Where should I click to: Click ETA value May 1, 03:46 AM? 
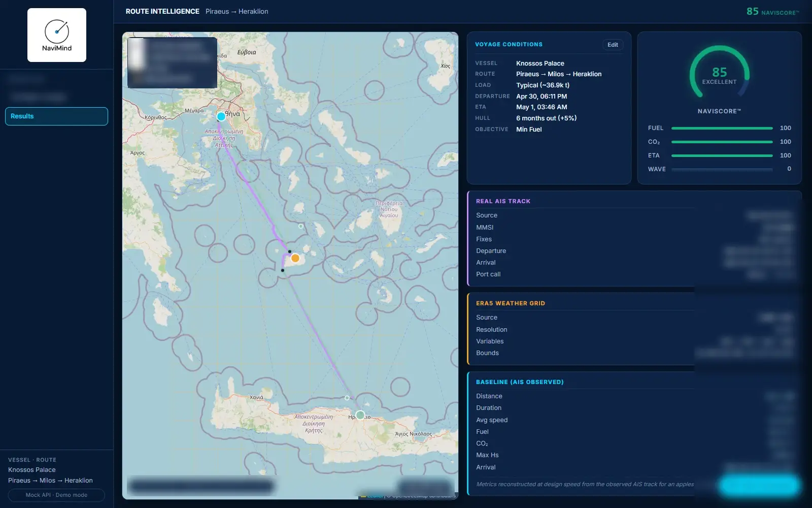(542, 107)
